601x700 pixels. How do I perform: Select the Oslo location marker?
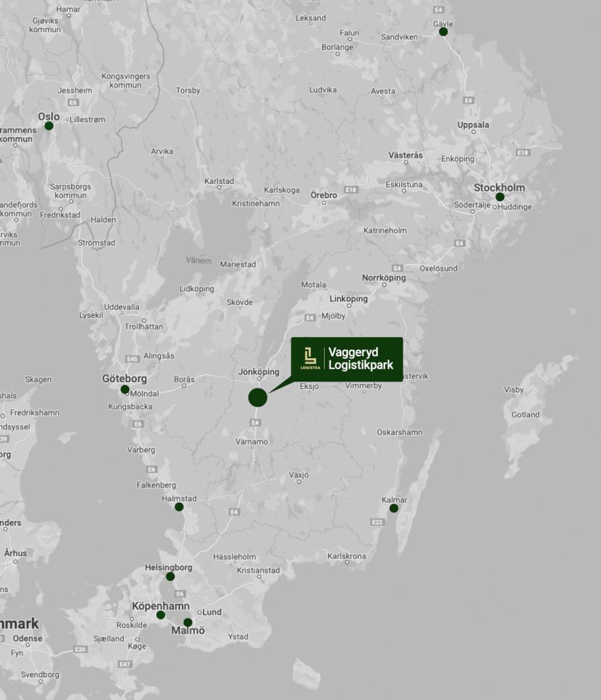point(49,126)
